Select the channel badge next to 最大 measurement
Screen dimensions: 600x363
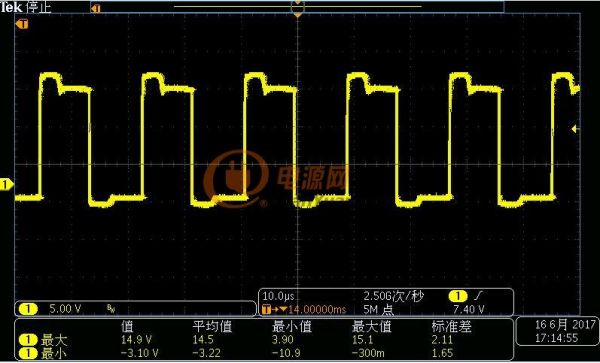(x=28, y=340)
